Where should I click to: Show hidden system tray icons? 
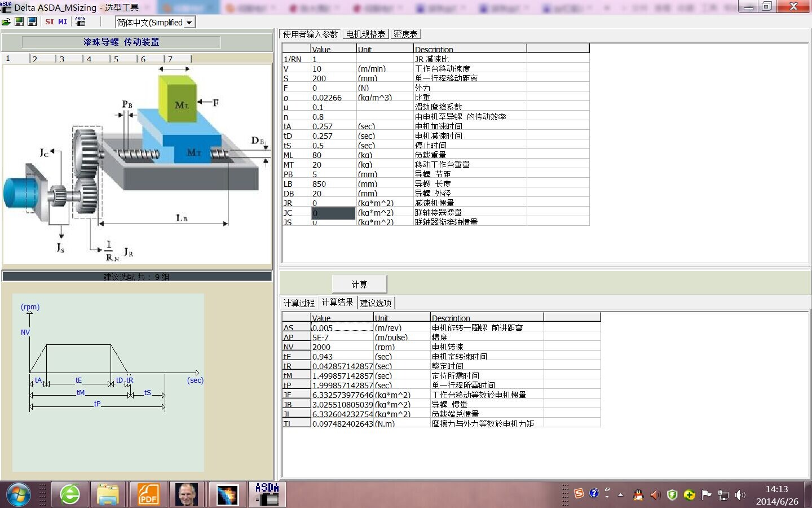[620, 495]
